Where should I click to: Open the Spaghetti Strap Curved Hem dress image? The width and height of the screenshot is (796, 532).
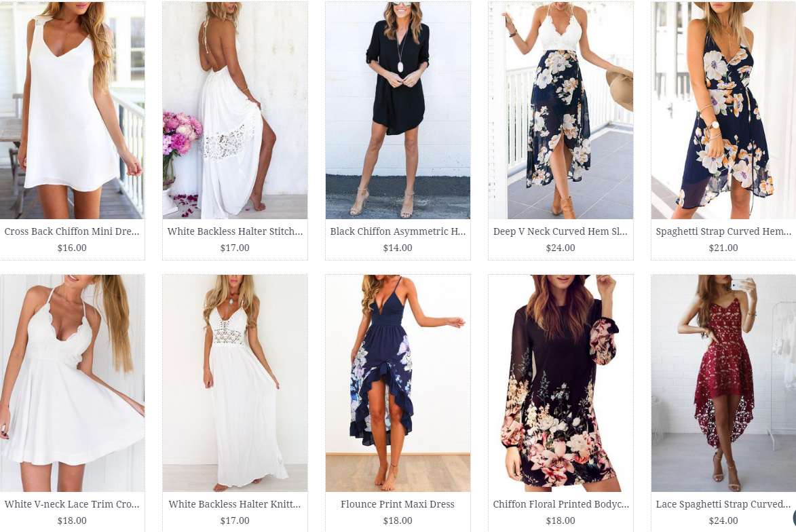(x=723, y=110)
